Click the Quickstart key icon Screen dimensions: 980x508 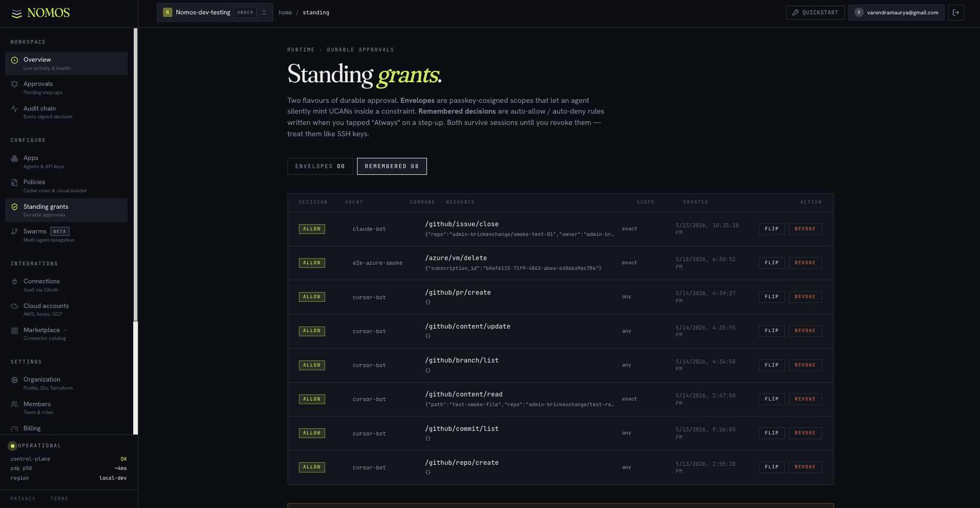coord(795,12)
